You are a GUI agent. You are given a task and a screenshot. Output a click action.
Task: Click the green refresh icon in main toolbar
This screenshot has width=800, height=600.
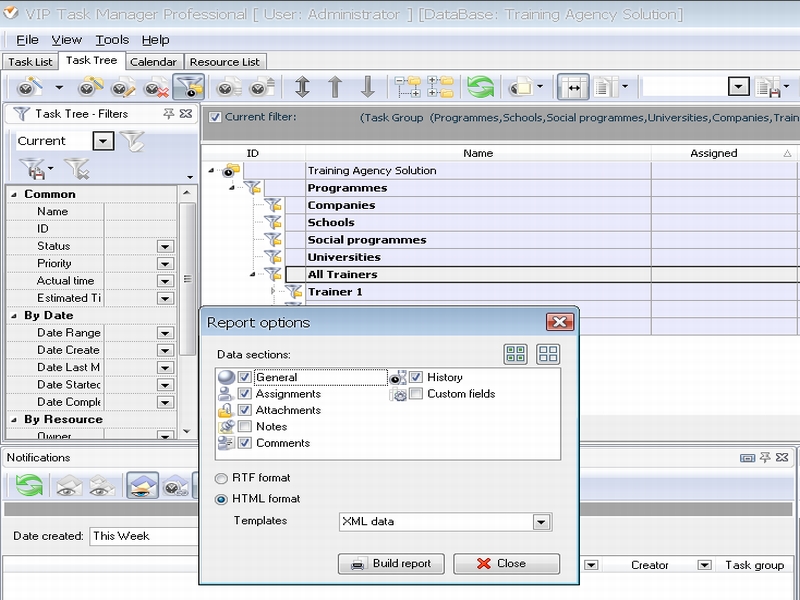(x=481, y=87)
